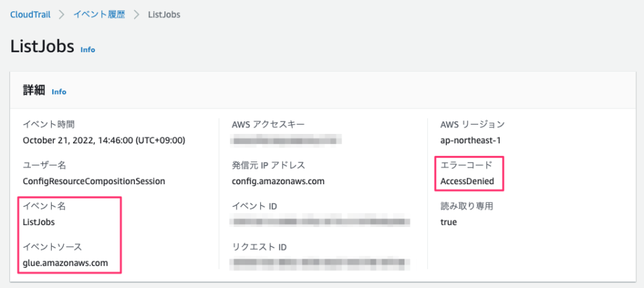This screenshot has width=644, height=288.
Task: Select glue.amazonaws.com event source value
Action: tap(65, 263)
